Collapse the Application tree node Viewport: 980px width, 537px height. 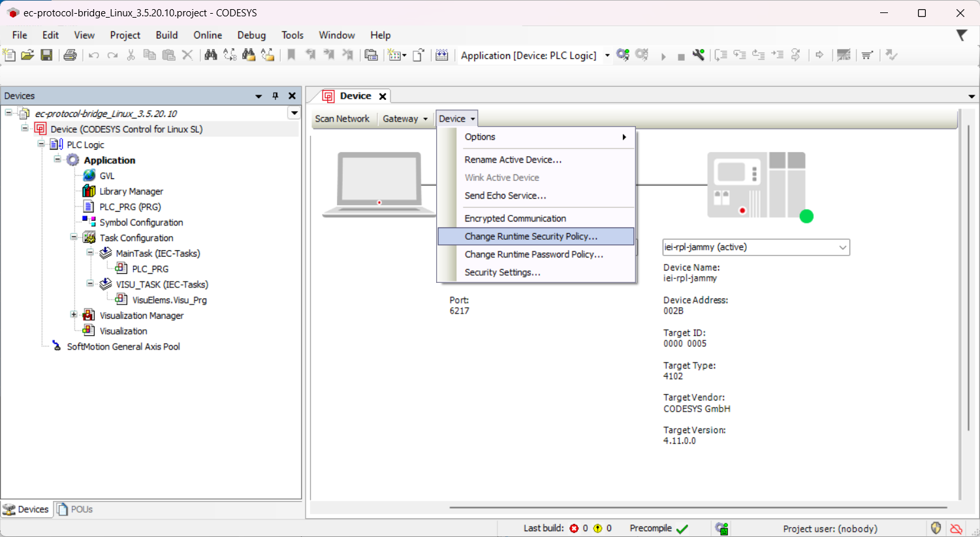pos(57,159)
